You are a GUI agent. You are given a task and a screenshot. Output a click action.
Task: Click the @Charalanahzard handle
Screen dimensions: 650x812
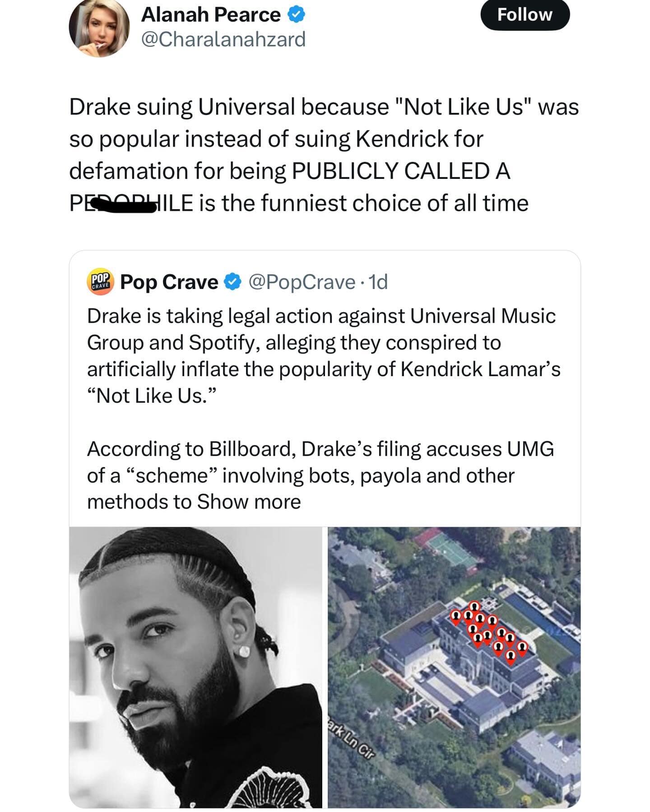pyautogui.click(x=223, y=39)
